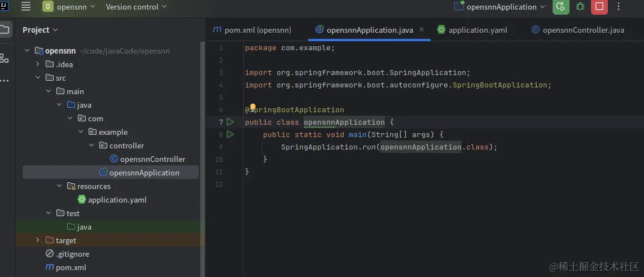Collapse the java source folder under main

coord(59,105)
